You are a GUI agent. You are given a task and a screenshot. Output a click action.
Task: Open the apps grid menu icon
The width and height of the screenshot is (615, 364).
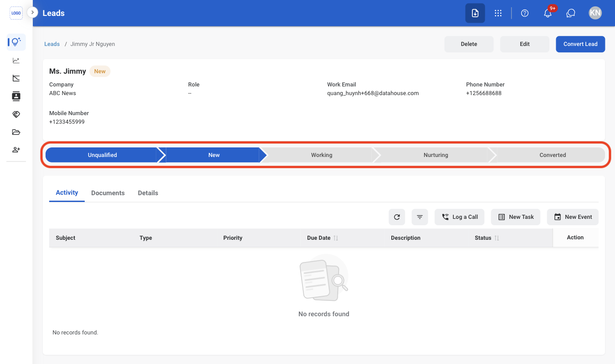pos(498,13)
